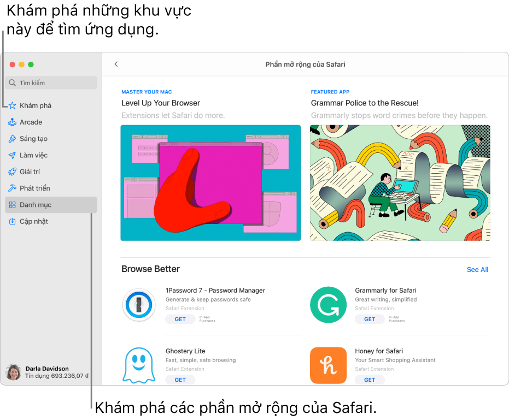Open the Grammar Police featured artwork
Viewport: 509px width, 420px height.
(400, 183)
